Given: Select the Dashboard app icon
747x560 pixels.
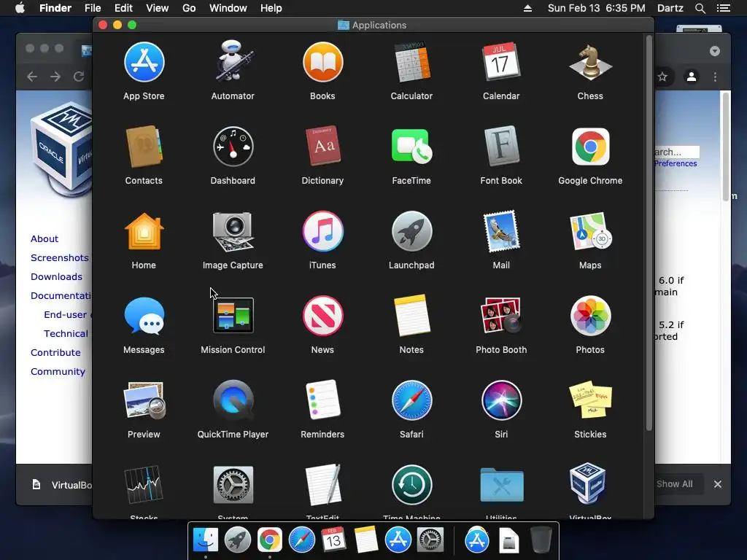Looking at the screenshot, I should coord(233,147).
